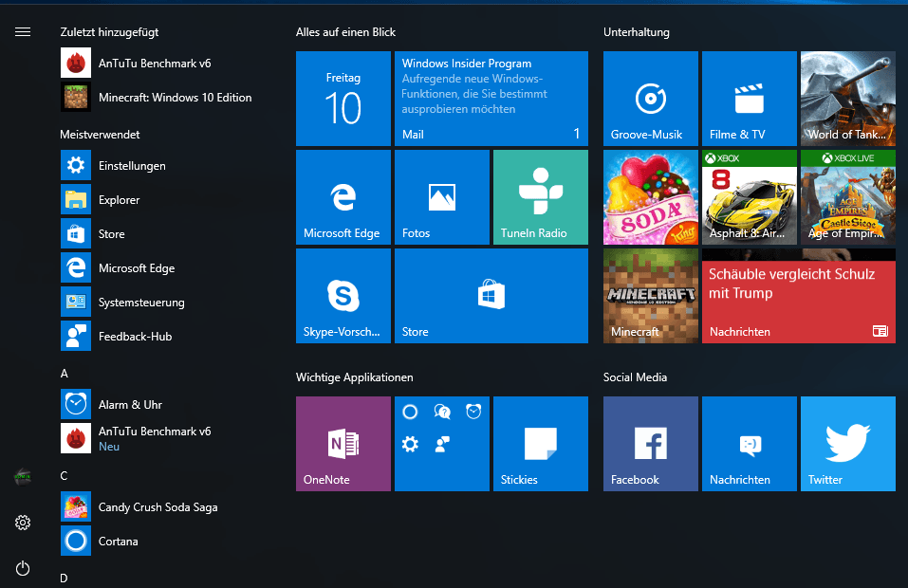
Task: Open the help chat icon inside folder tile
Action: tap(442, 412)
